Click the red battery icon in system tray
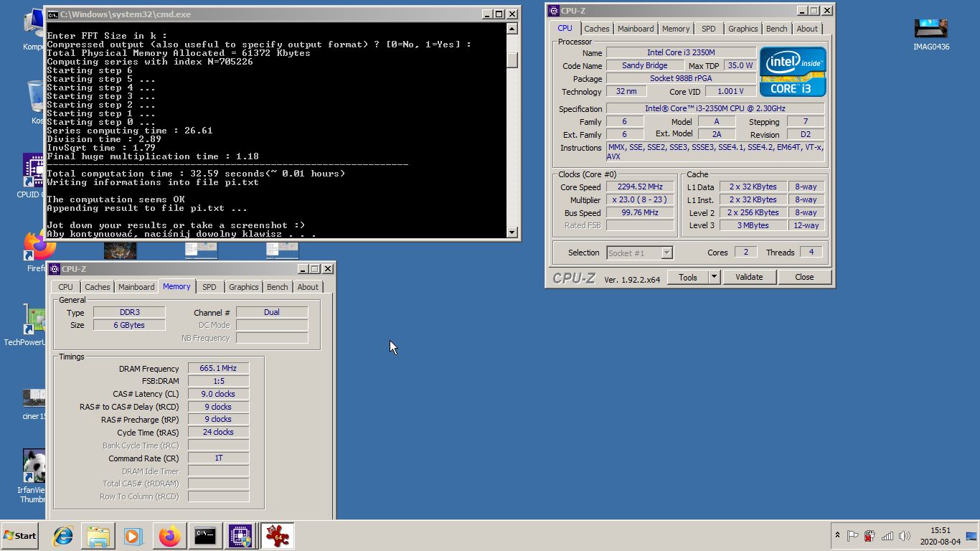The height and width of the screenshot is (551, 980). pos(870,536)
